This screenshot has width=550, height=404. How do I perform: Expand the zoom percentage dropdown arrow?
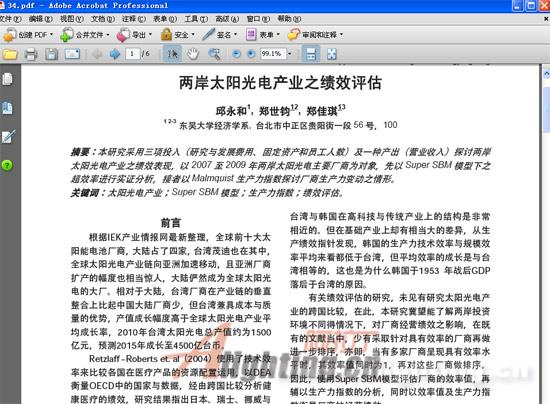290,54
